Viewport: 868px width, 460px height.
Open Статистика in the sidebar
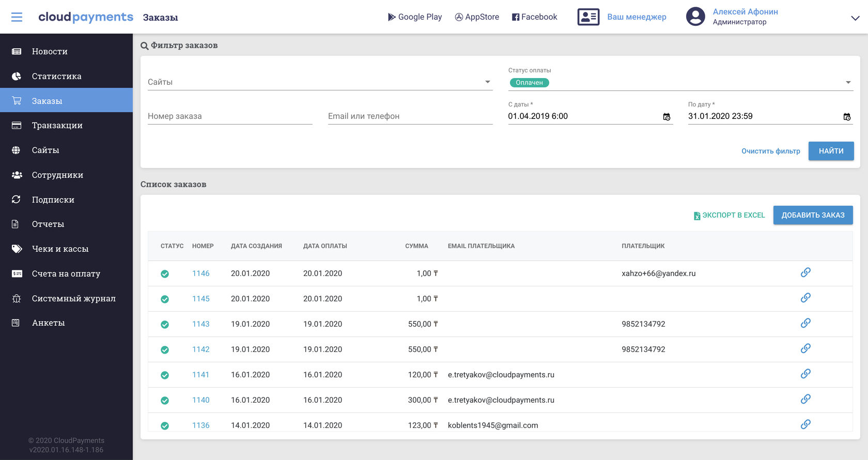click(56, 76)
